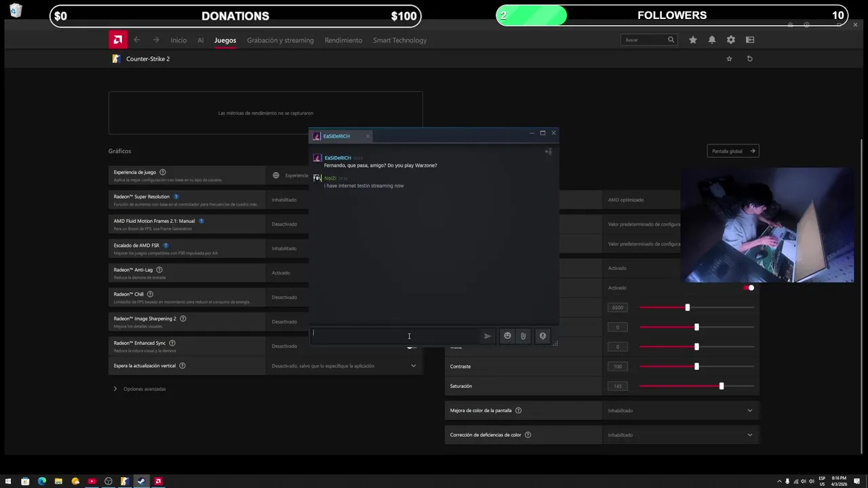Screen dimensions: 868x488
Task: Close the EaSiDeRICH chat tab
Action: (368, 136)
